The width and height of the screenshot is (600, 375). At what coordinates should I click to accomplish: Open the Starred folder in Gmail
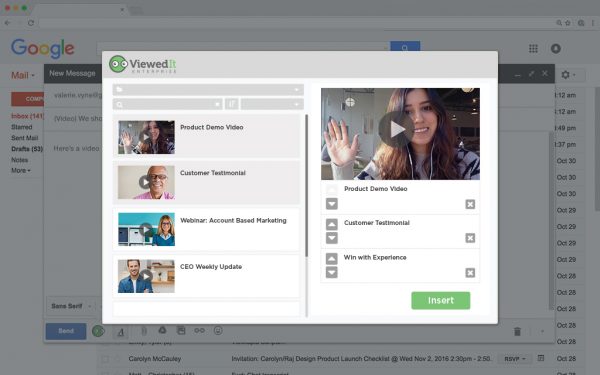click(x=21, y=127)
